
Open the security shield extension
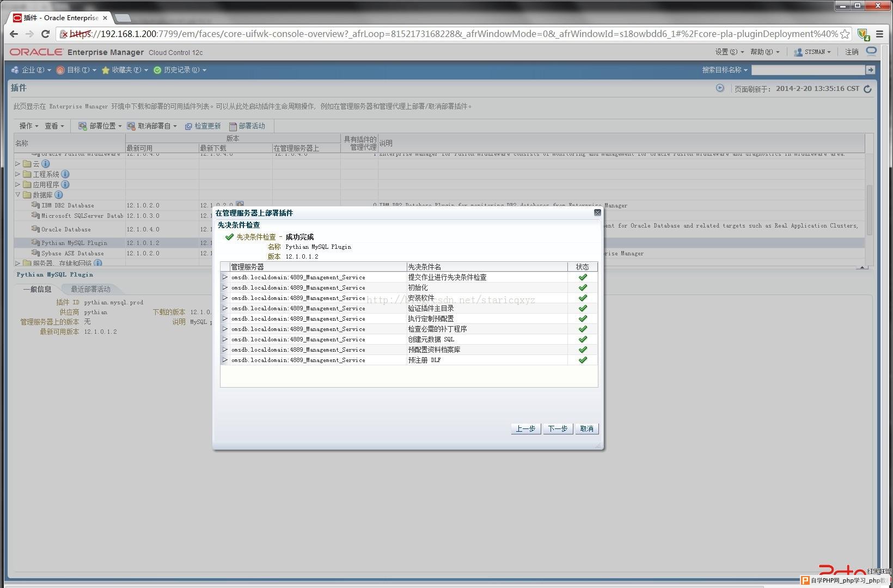(863, 34)
